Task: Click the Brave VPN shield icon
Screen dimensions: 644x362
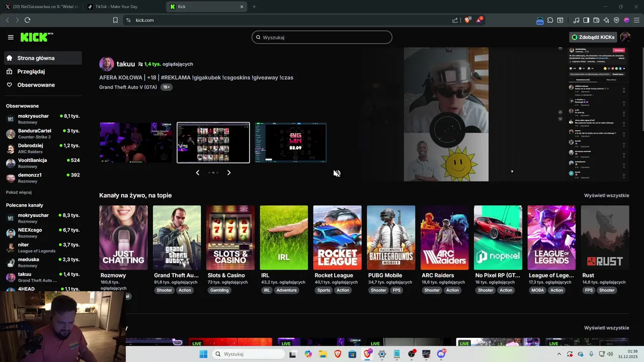Action: point(616,20)
